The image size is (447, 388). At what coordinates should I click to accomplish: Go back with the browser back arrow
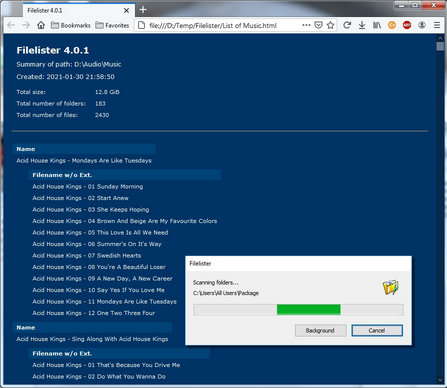[x=11, y=25]
